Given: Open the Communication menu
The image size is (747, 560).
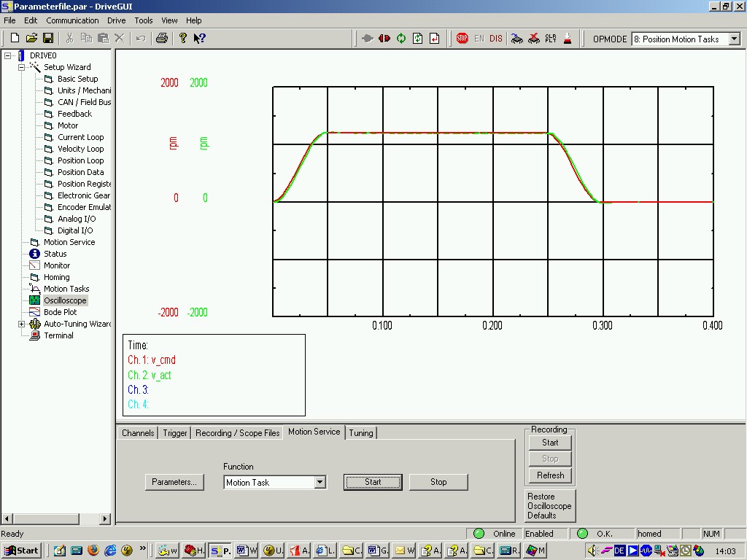Looking at the screenshot, I should coord(72,20).
